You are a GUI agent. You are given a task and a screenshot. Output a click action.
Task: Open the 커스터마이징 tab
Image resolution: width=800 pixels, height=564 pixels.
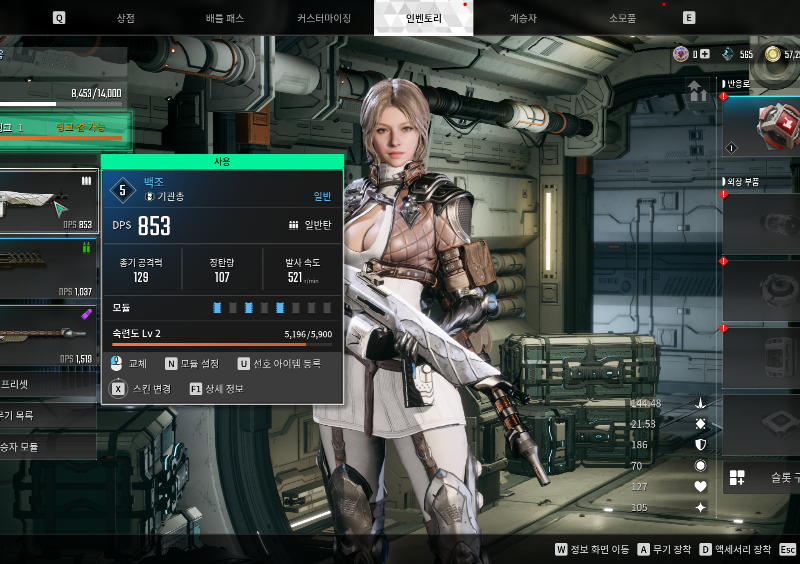324,18
